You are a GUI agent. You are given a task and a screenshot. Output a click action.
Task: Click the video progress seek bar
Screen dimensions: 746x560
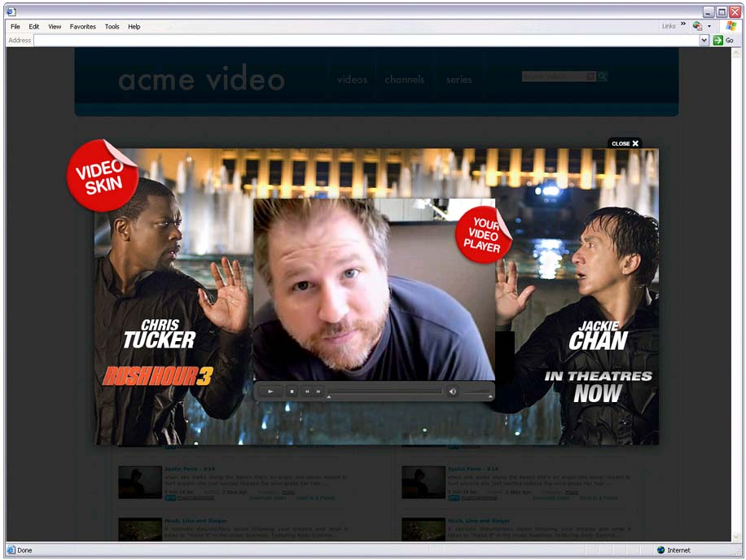click(x=385, y=392)
